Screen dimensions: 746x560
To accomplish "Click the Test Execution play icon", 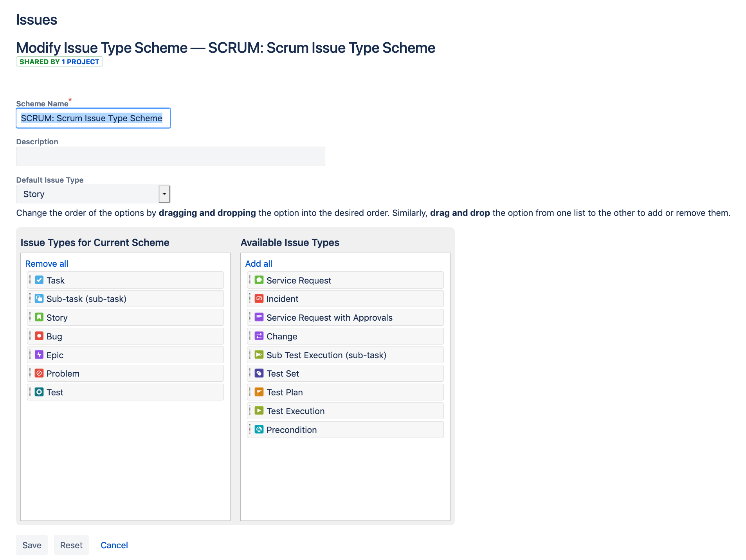I will (x=259, y=411).
